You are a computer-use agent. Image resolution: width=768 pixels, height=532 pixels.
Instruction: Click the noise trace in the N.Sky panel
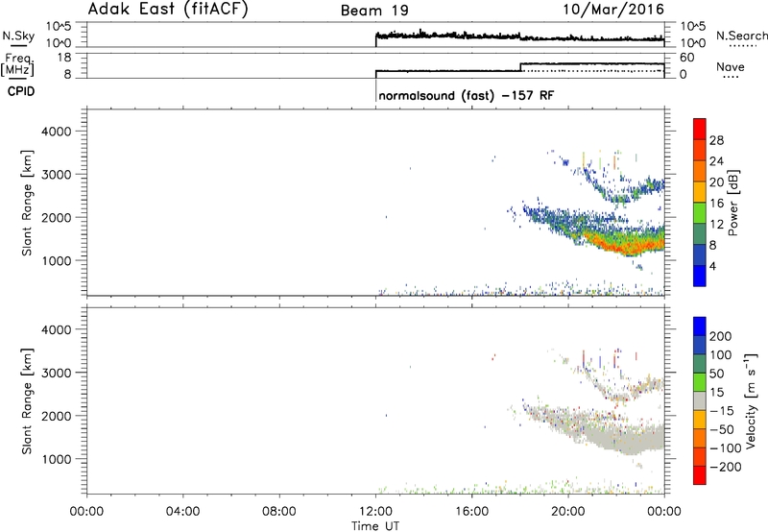pos(519,36)
